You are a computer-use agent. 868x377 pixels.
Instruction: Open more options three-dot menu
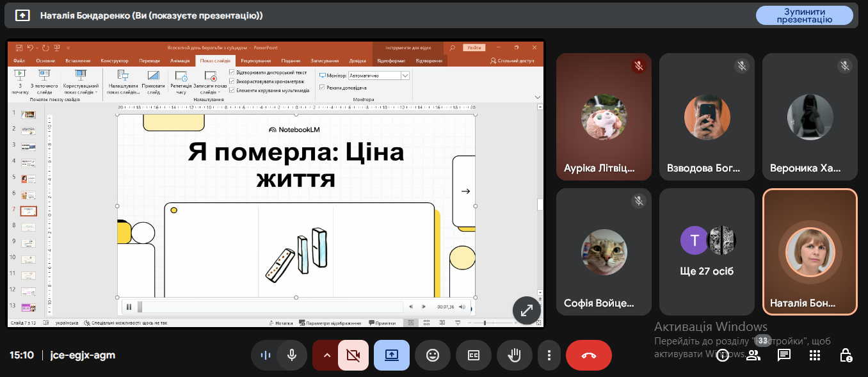click(x=549, y=355)
